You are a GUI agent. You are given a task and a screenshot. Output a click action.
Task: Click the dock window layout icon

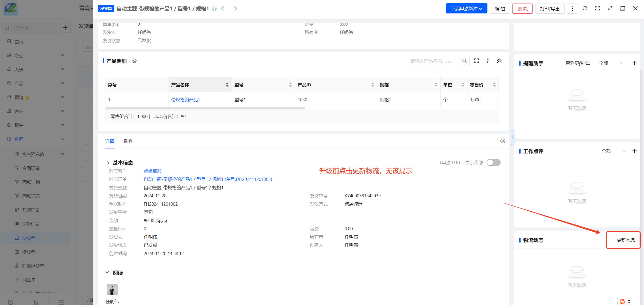coord(622,9)
